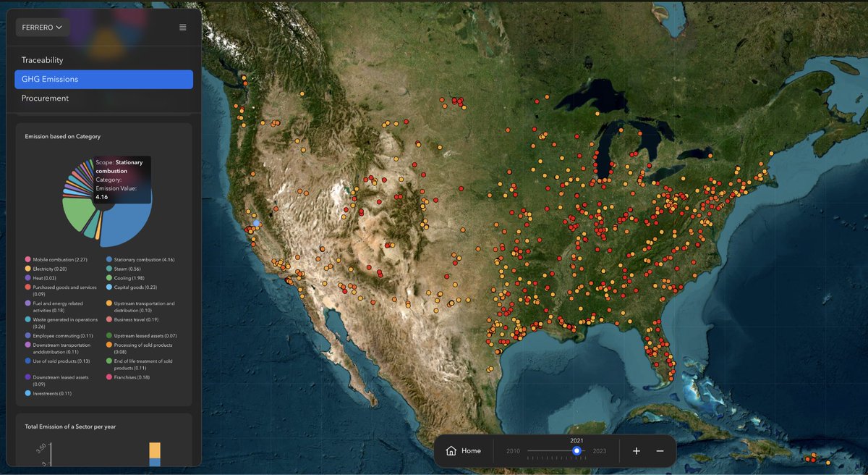The height and width of the screenshot is (475, 868).
Task: Click the Electricity (0.20) legend entry
Action: (45, 269)
